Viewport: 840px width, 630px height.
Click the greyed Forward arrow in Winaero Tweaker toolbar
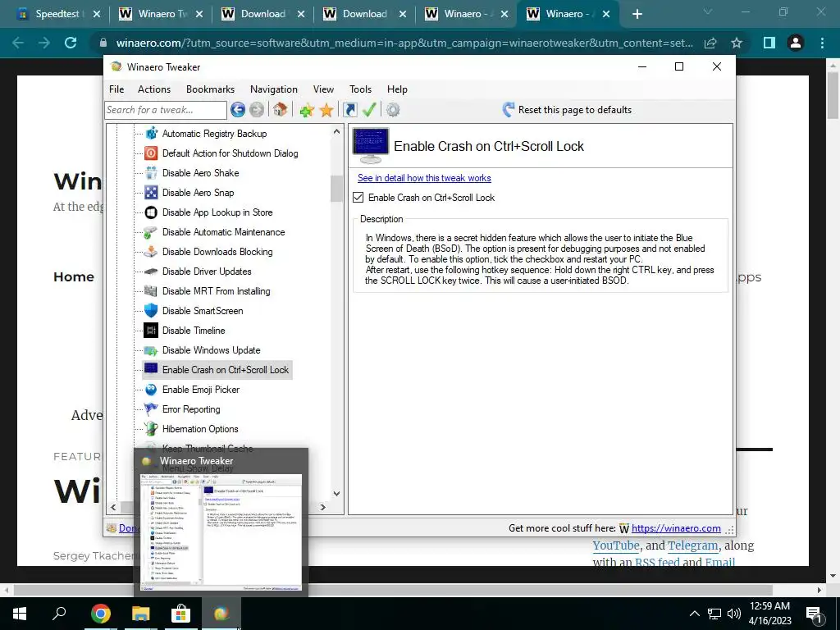click(x=257, y=110)
